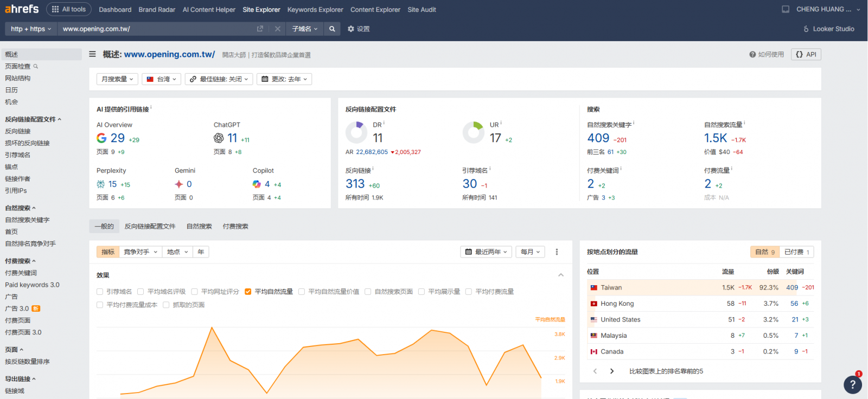Switch to the 反向链接配置文件 tab

point(150,227)
